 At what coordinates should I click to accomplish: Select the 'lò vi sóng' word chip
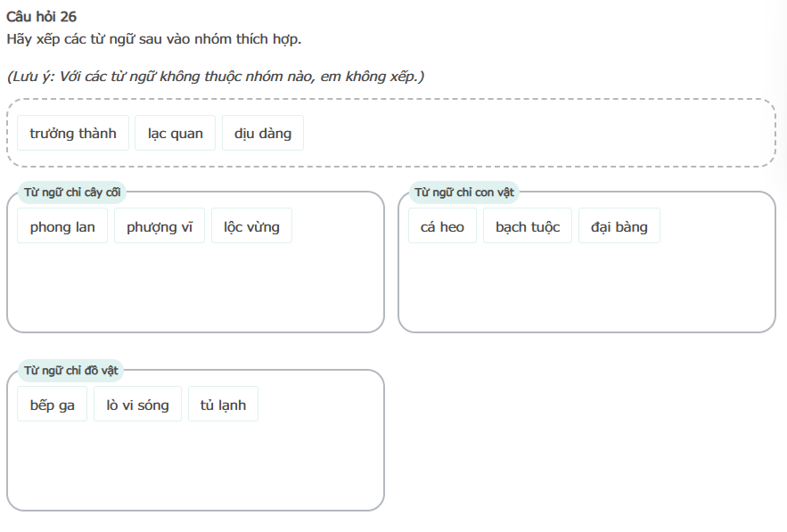(137, 405)
